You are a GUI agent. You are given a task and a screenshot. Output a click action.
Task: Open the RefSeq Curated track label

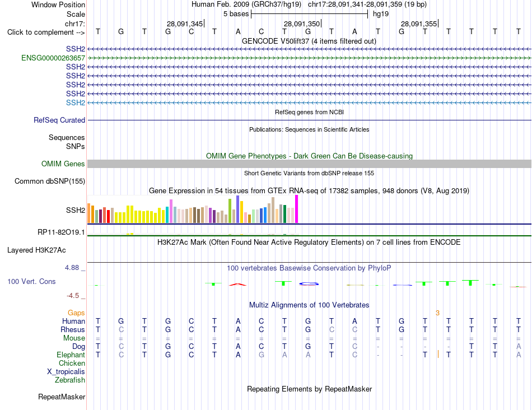(x=59, y=120)
